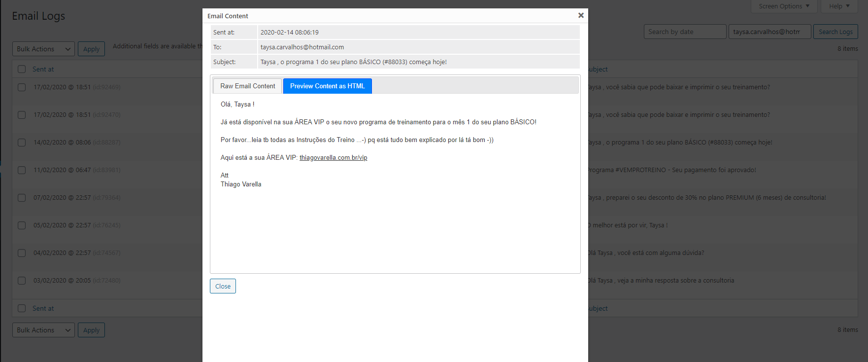The image size is (868, 362).
Task: Click the email search field with taysa.carvalhos
Action: pos(769,32)
